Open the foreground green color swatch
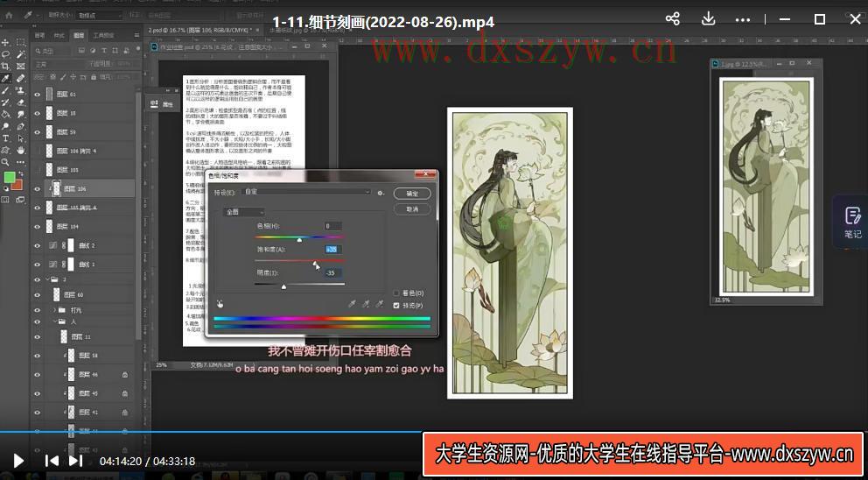868x480 pixels. coord(10,177)
